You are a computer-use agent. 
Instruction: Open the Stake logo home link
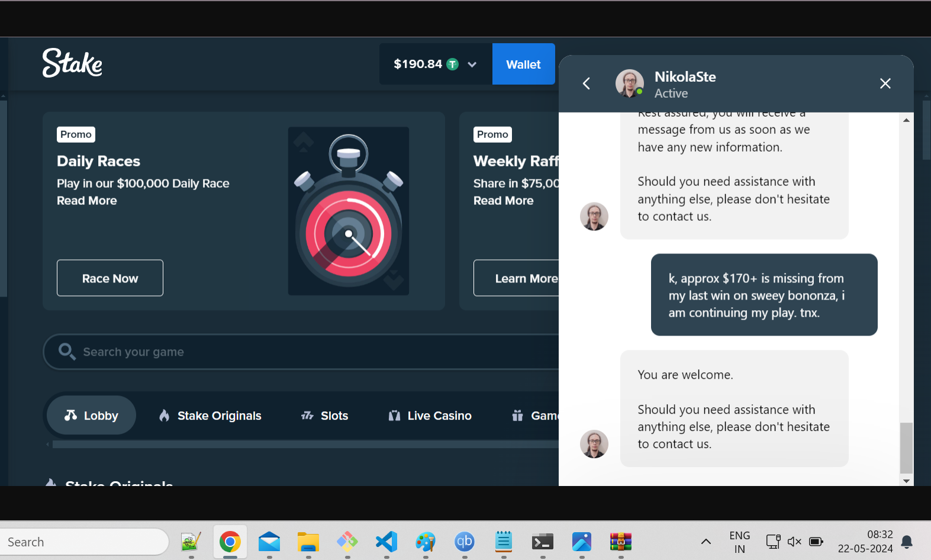coord(72,63)
